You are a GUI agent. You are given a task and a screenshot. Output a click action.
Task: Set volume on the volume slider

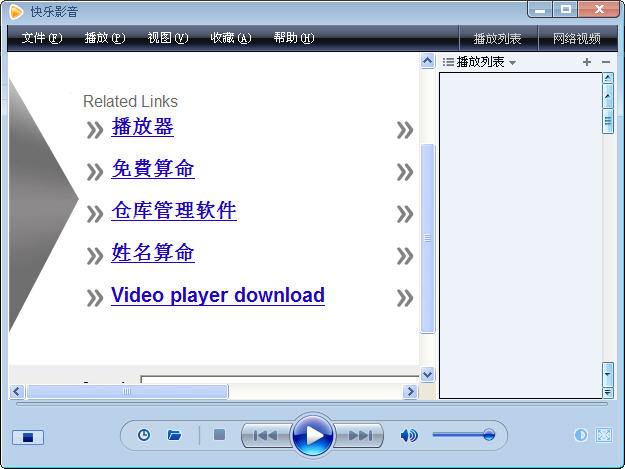click(464, 435)
